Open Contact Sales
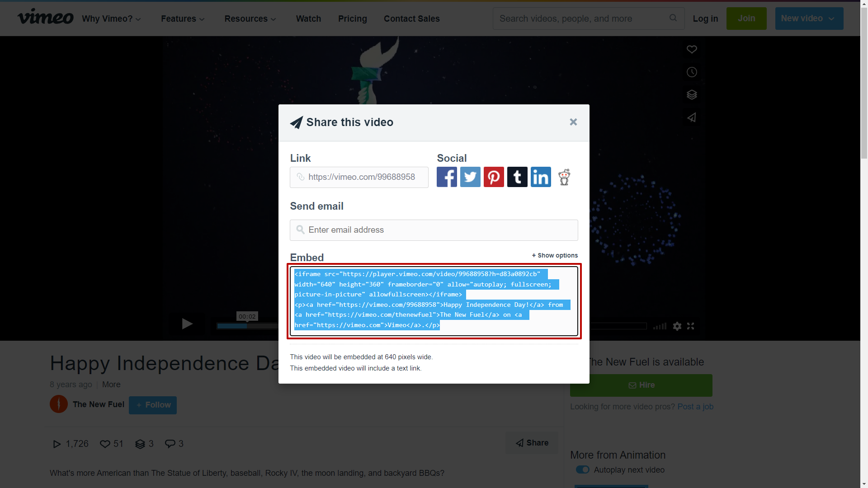The height and width of the screenshot is (488, 868). pos(411,19)
